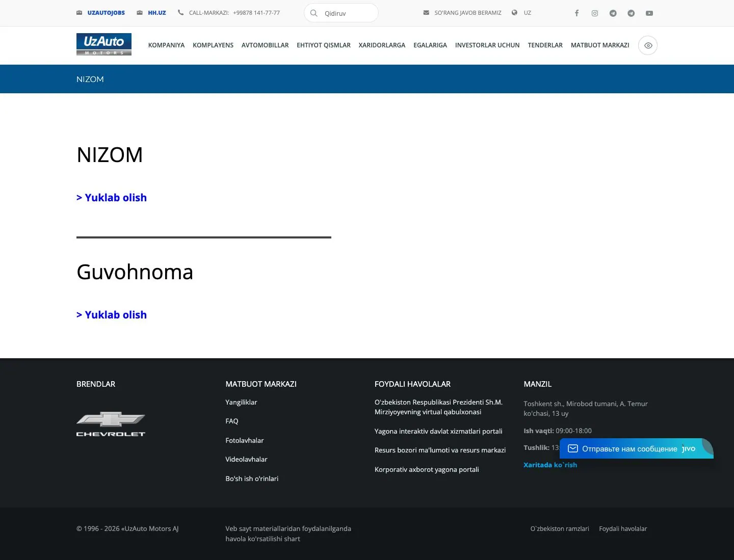The height and width of the screenshot is (560, 734).
Task: Open the KOMPLAYENS menu
Action: pyautogui.click(x=213, y=45)
